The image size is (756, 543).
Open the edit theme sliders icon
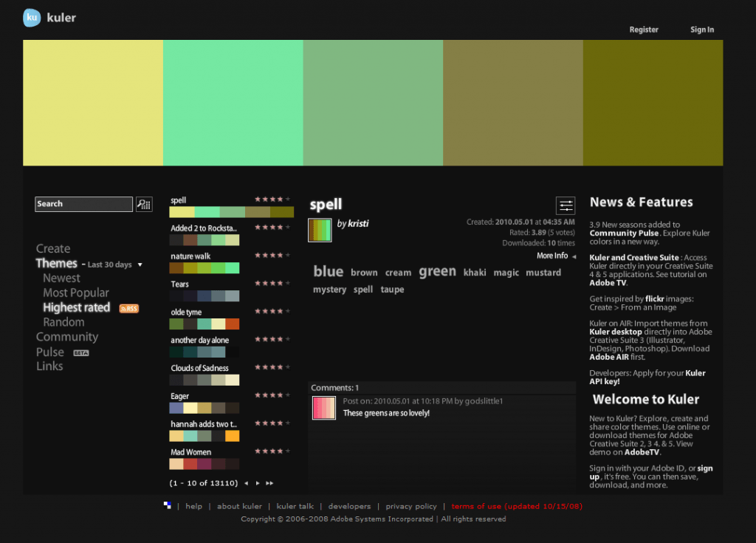(566, 205)
